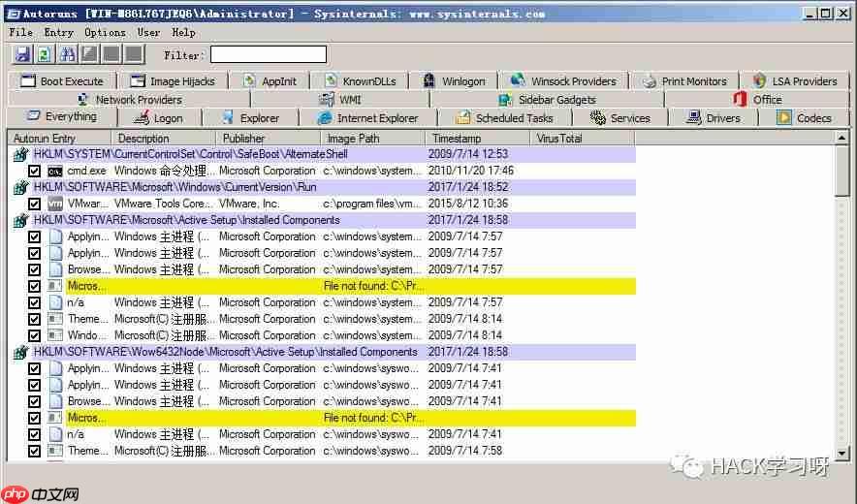The image size is (857, 504).
Task: Click the registry icon for SafeBoot AlternateShell key
Action: click(20, 155)
